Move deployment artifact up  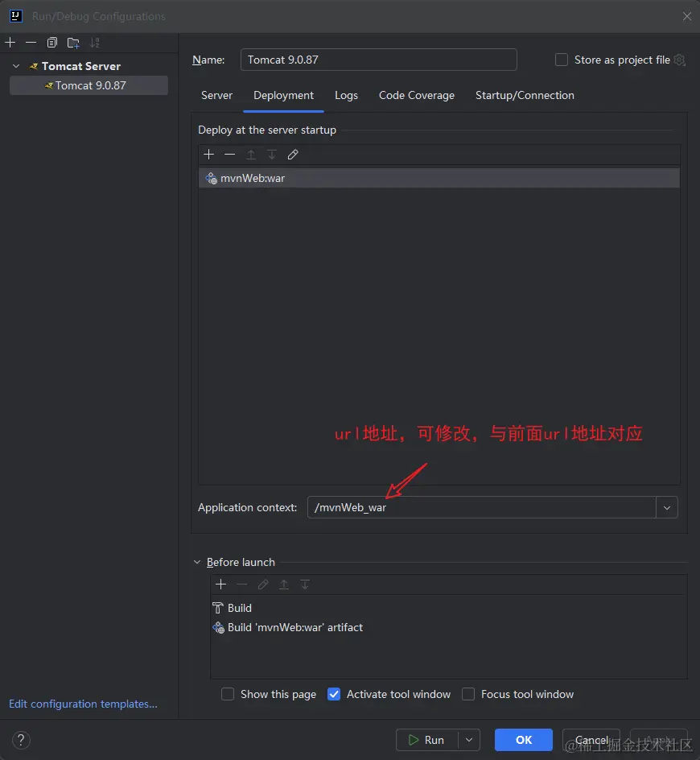click(x=251, y=155)
